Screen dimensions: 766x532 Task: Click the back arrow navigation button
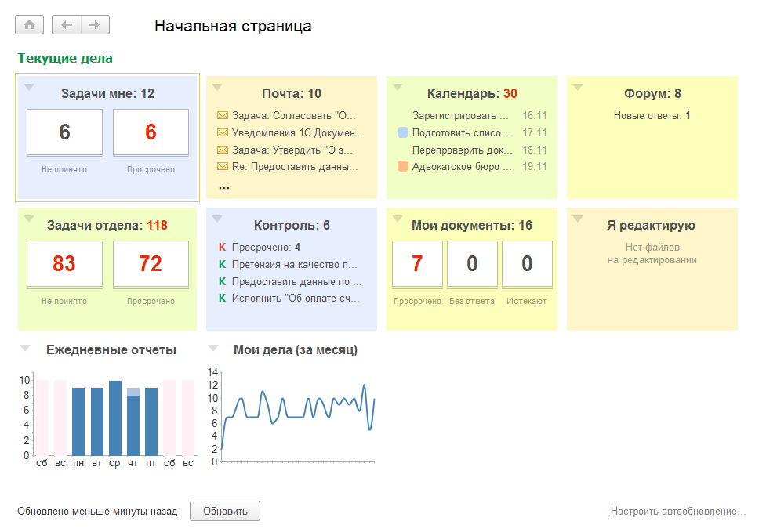[67, 25]
